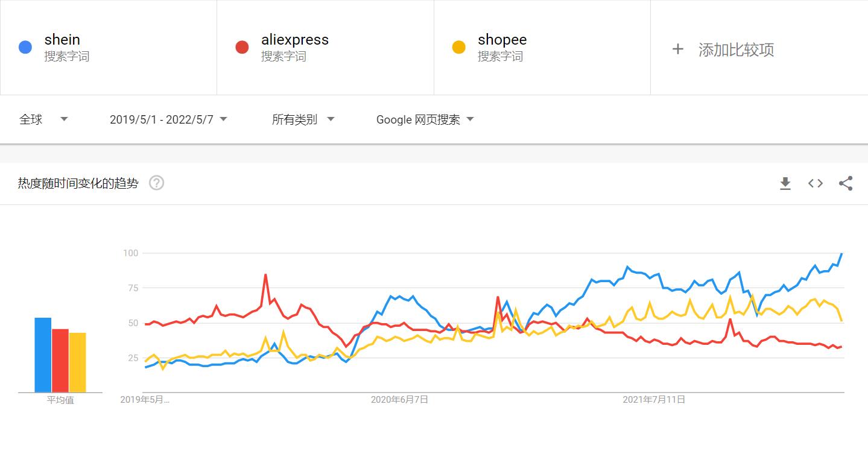This screenshot has height=457, width=868.
Task: Edit the shein search term
Action: coord(62,40)
